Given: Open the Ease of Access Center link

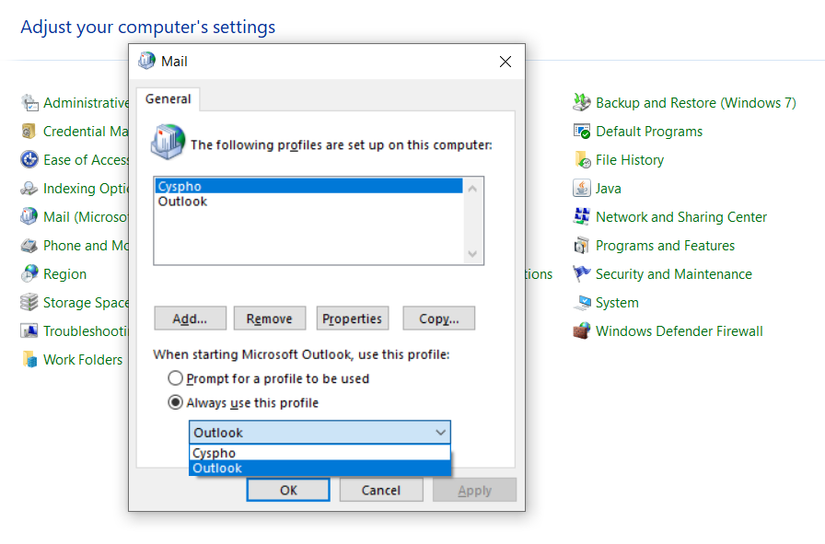Looking at the screenshot, I should click(x=86, y=159).
